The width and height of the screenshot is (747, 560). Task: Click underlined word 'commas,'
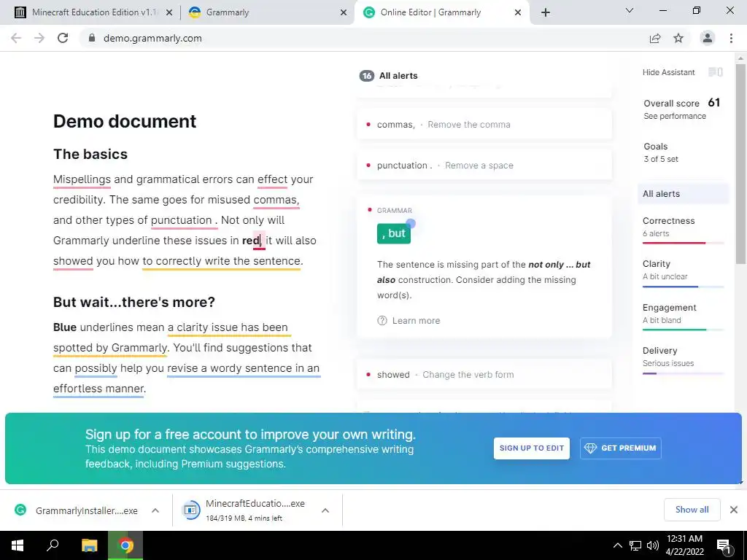click(276, 200)
